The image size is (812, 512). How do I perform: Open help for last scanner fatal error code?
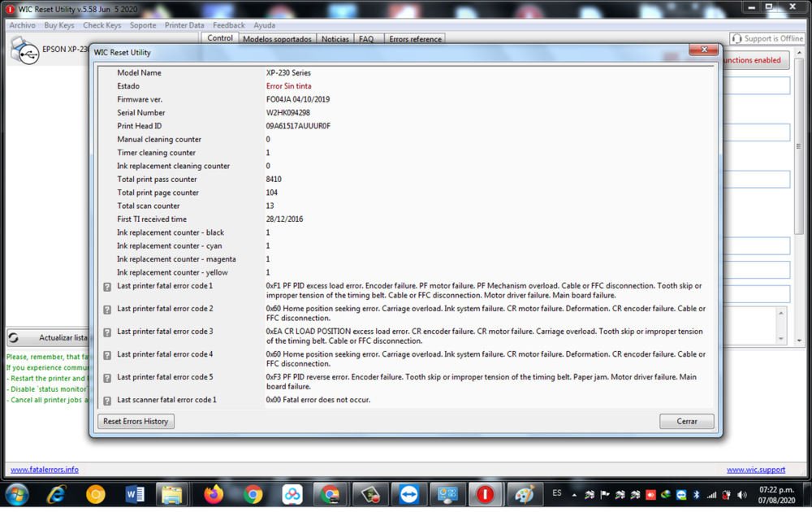click(x=106, y=401)
